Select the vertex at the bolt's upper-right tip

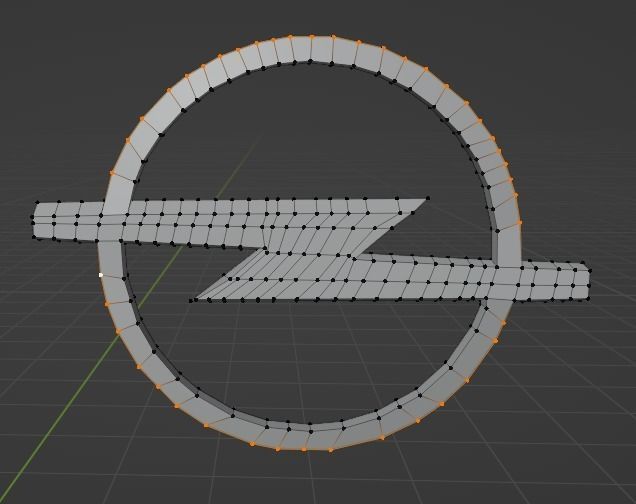click(x=428, y=198)
